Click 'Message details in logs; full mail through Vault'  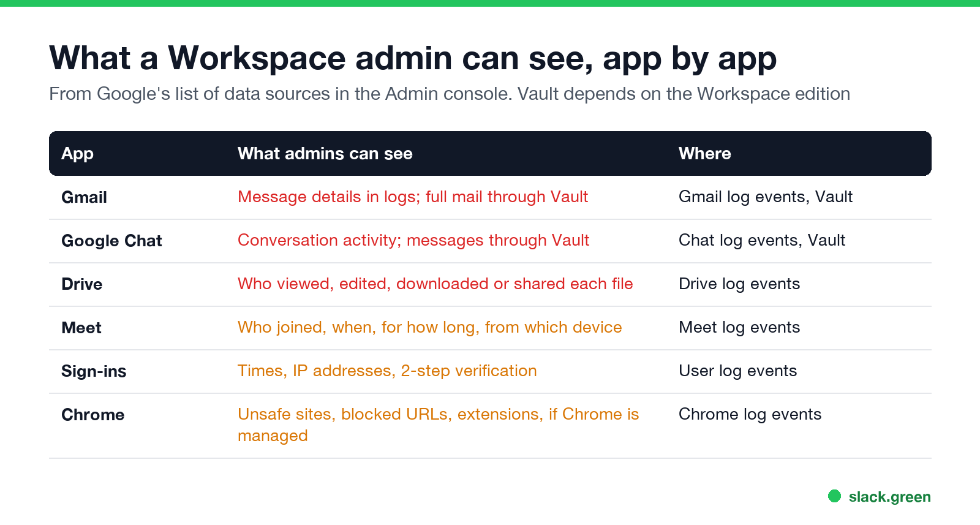tap(413, 197)
